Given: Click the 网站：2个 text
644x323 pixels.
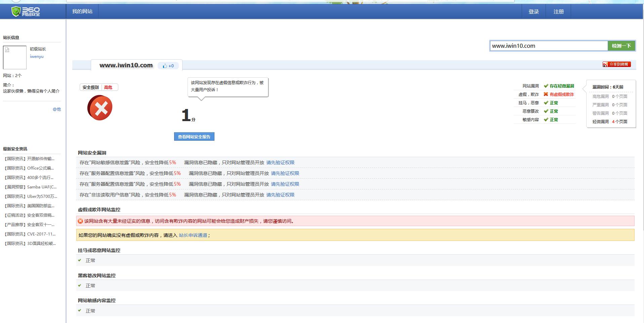Looking at the screenshot, I should (12, 76).
